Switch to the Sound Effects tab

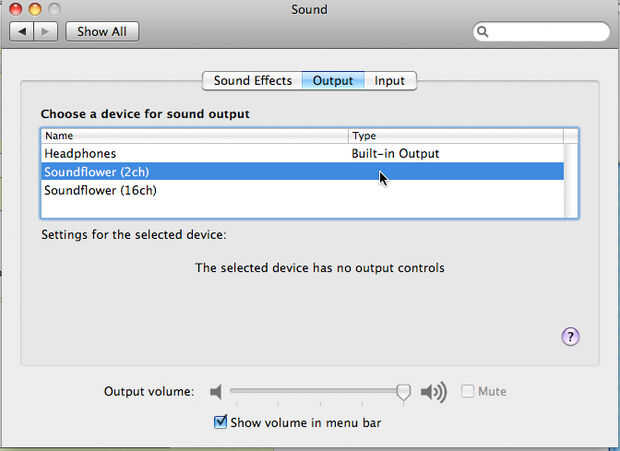click(252, 81)
